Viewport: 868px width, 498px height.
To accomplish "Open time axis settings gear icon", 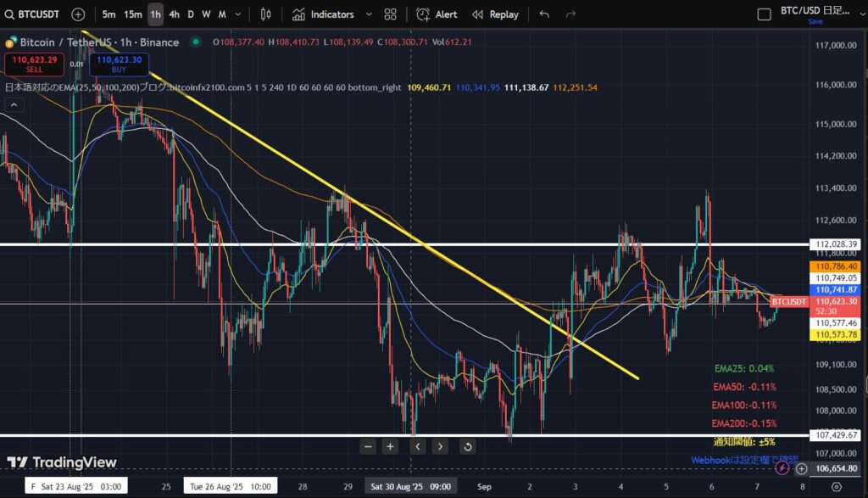I will [x=837, y=487].
